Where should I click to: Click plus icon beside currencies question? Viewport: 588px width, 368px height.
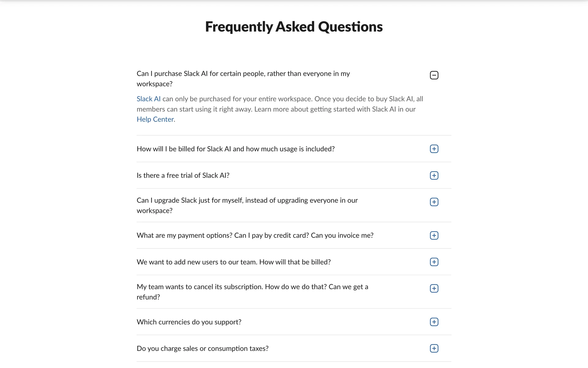pyautogui.click(x=434, y=322)
